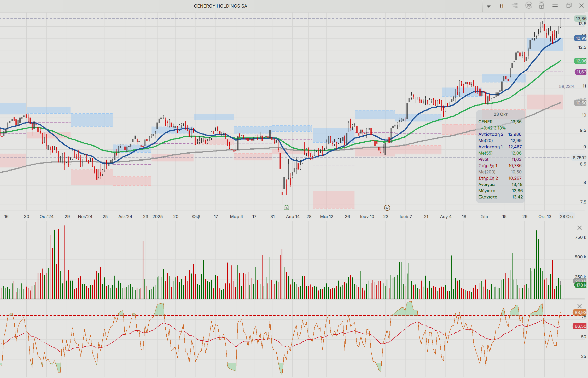588x378 pixels.
Task: Open the dropdown arrow beside the chart title
Action: coord(488,6)
